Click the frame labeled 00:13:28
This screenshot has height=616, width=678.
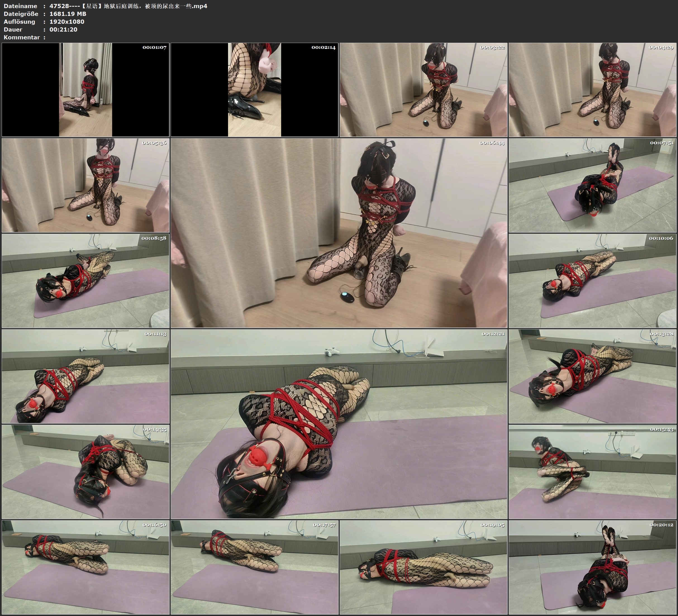pyautogui.click(x=593, y=376)
